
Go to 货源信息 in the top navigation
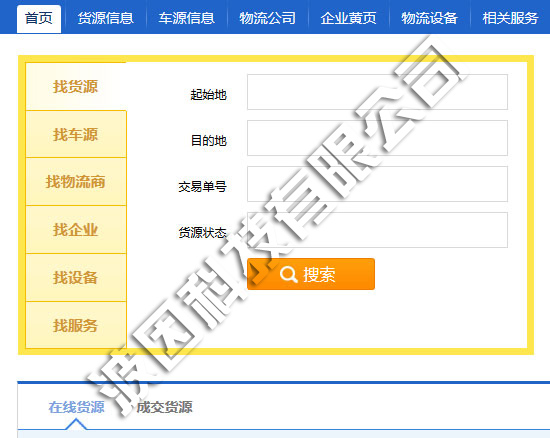(x=106, y=18)
